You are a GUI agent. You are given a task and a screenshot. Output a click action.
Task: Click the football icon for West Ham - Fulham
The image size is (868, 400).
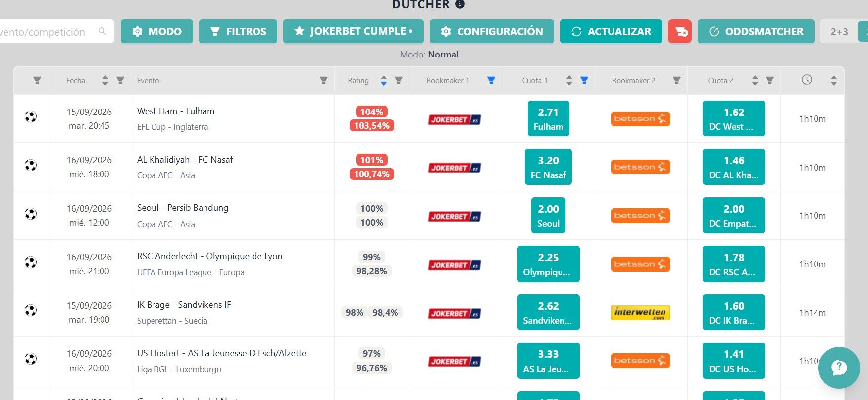[x=31, y=117]
